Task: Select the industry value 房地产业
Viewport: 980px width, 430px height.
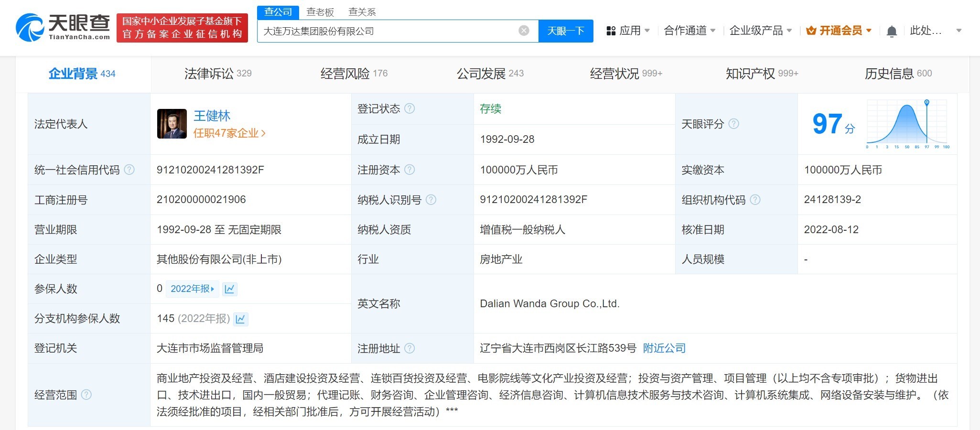Action: 501,259
